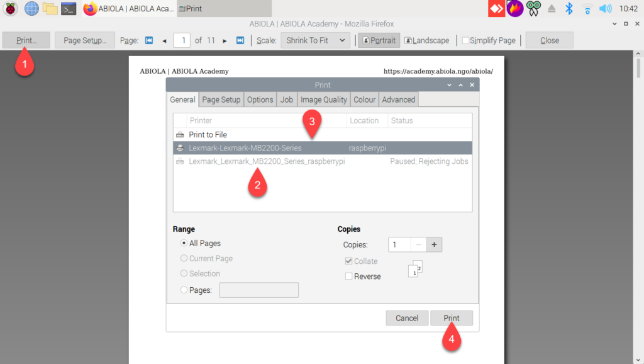Screen dimensions: 644x364
Task: Click the Print... toolbar button
Action: point(26,40)
